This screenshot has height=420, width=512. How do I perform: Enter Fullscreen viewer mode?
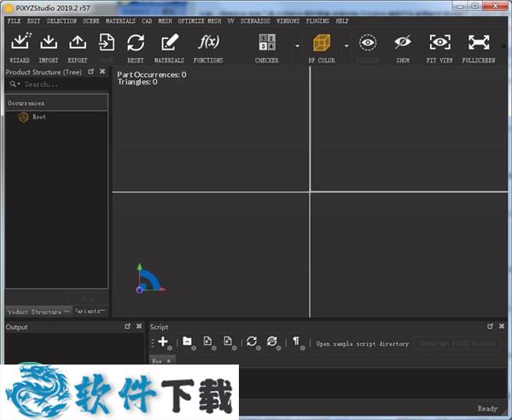479,43
